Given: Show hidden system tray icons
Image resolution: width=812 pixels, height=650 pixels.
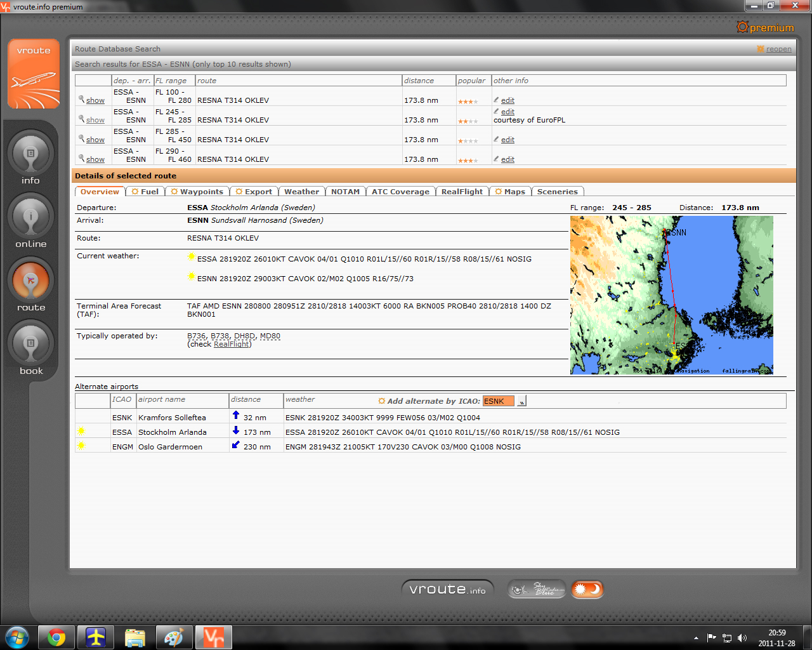Looking at the screenshot, I should [696, 638].
